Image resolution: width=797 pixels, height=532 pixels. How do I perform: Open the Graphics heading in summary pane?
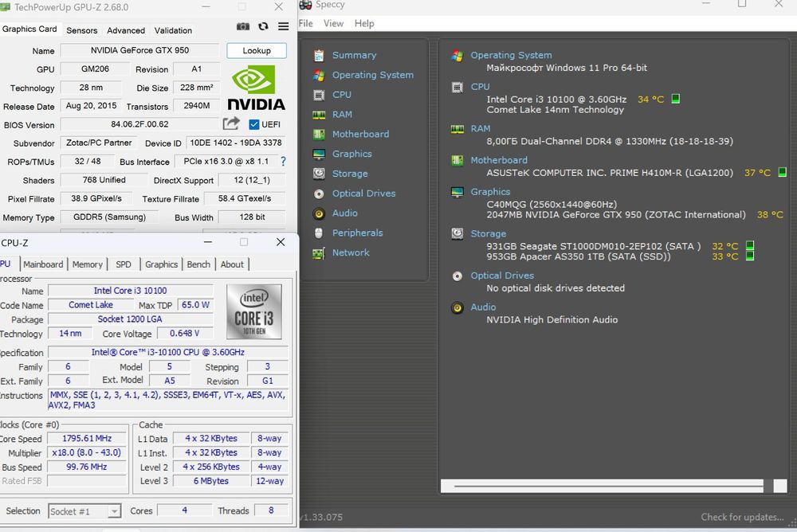click(x=490, y=192)
